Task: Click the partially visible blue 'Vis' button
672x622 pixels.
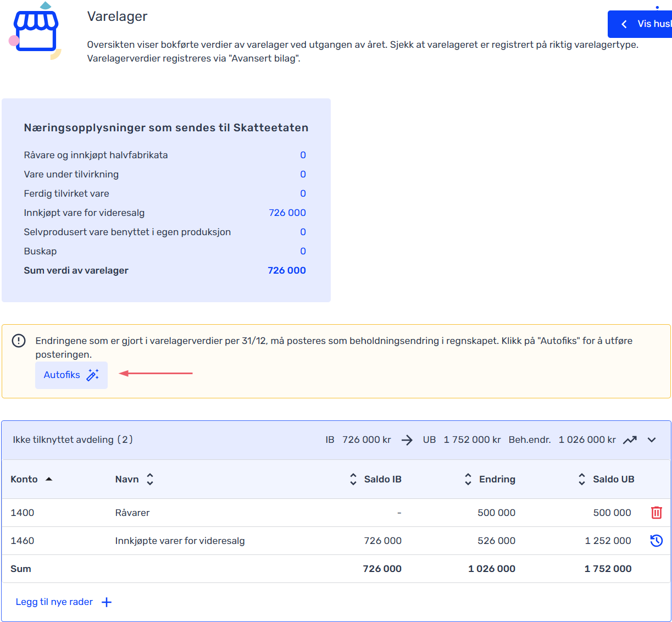Action: 640,24
